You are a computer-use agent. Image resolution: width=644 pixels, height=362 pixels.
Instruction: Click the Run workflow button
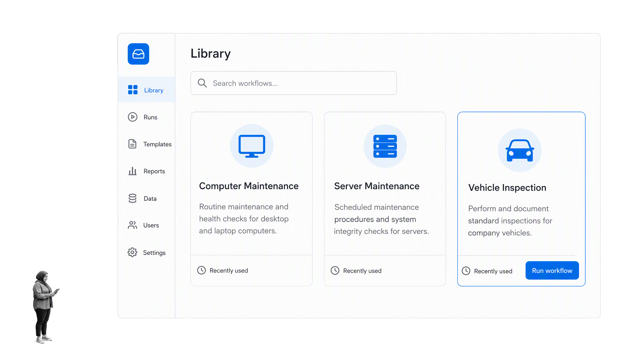(552, 270)
